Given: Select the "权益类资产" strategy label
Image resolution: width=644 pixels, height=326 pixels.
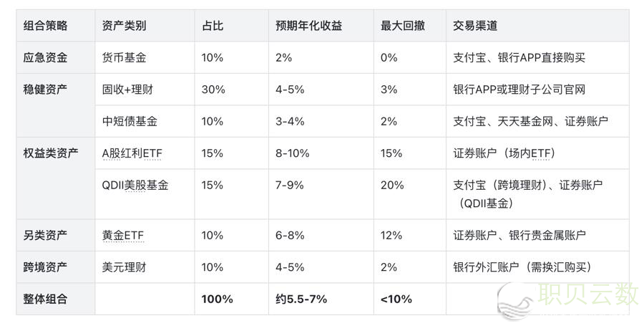Looking at the screenshot, I should (50, 153).
